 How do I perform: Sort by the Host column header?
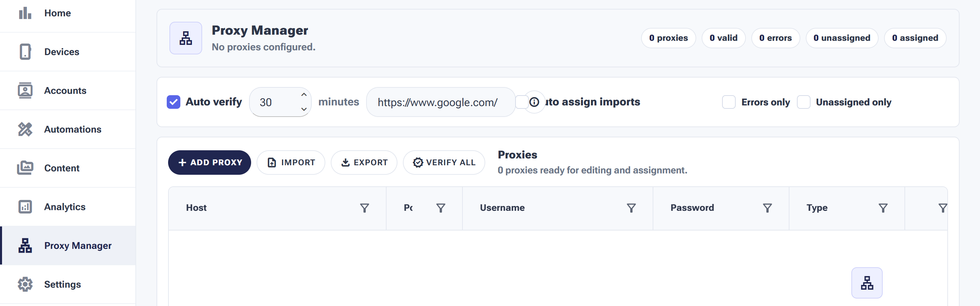[x=196, y=208]
